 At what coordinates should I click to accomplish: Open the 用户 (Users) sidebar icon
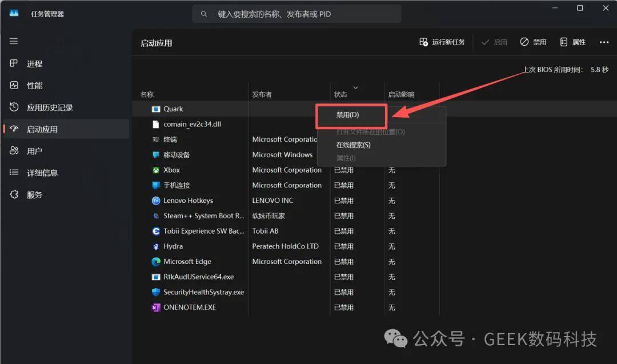pos(14,151)
